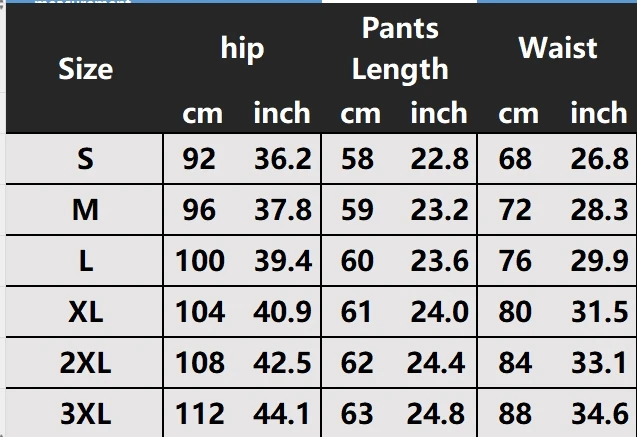Click the Size column header
Image resolution: width=637 pixels, height=437 pixels.
click(85, 69)
